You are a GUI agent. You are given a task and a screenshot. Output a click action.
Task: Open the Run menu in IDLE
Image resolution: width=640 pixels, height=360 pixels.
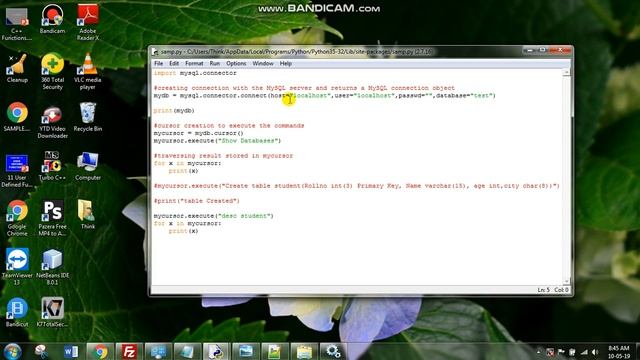(x=215, y=64)
